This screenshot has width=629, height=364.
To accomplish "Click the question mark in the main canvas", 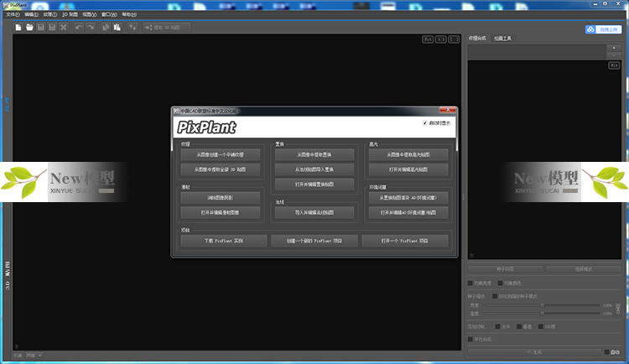I will [17, 346].
